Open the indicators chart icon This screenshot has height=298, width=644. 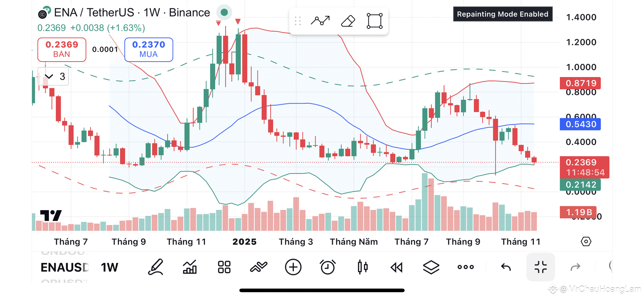coord(190,267)
